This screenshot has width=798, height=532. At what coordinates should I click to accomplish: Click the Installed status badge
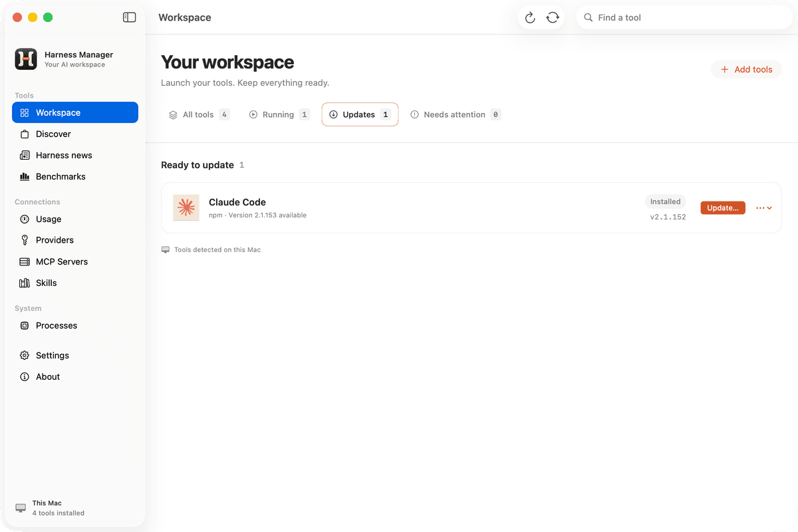(x=666, y=201)
